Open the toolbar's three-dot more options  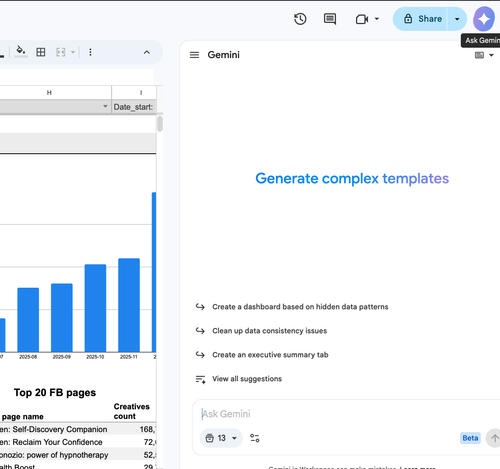coord(90,52)
